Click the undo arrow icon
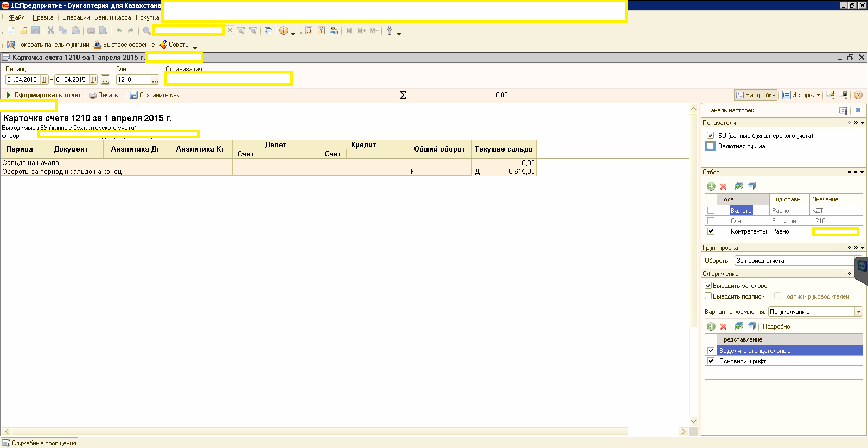Image resolution: width=868 pixels, height=448 pixels. tap(119, 30)
